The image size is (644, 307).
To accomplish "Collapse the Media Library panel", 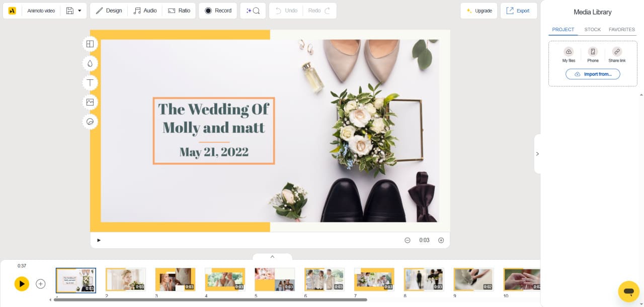I will 537,154.
